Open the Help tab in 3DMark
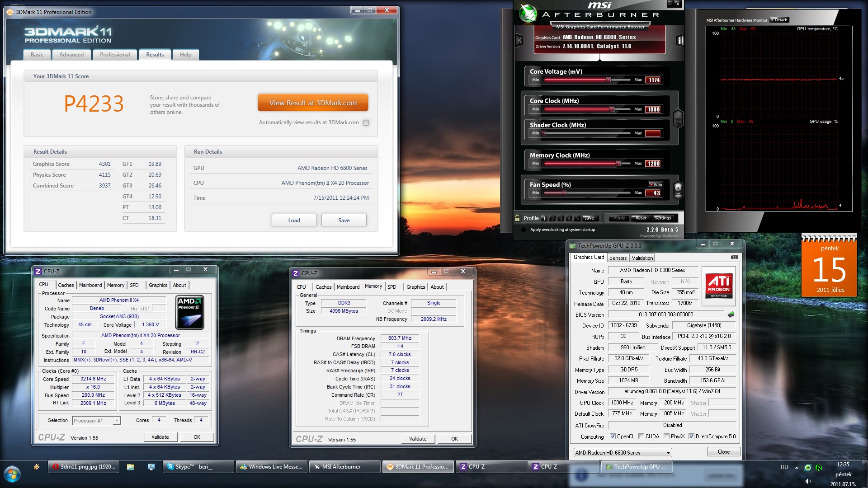The image size is (868, 488). pyautogui.click(x=185, y=55)
